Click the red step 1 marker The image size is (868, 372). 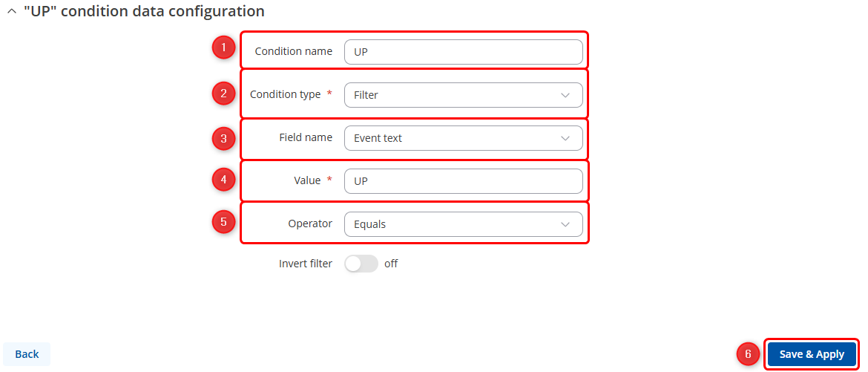pyautogui.click(x=223, y=49)
